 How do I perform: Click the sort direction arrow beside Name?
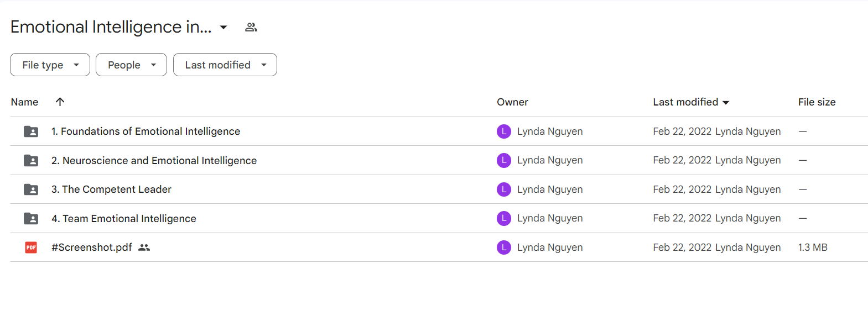pyautogui.click(x=60, y=102)
